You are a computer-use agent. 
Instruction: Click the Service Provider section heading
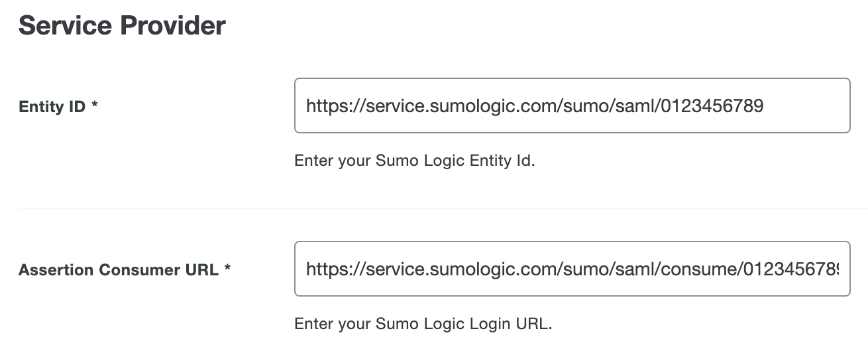(x=122, y=26)
